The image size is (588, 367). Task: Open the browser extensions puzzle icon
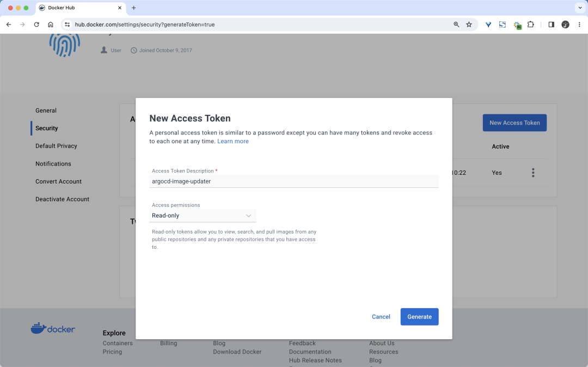coord(531,25)
